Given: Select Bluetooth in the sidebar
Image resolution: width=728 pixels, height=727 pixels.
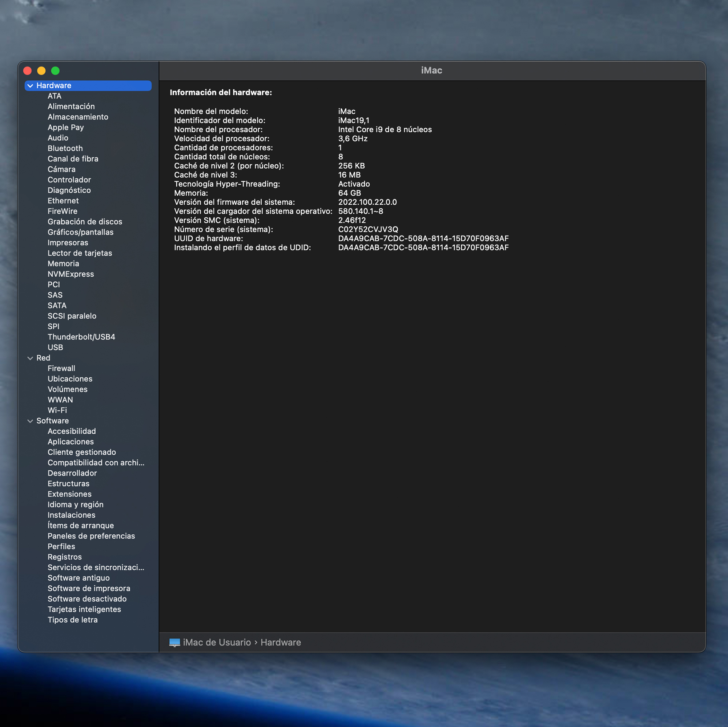Looking at the screenshot, I should 65,149.
